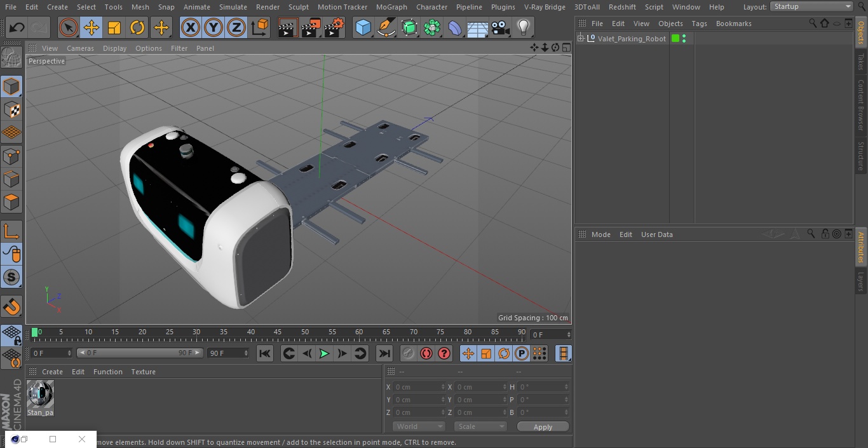
Task: Enable Points mode
Action: pyautogui.click(x=12, y=156)
